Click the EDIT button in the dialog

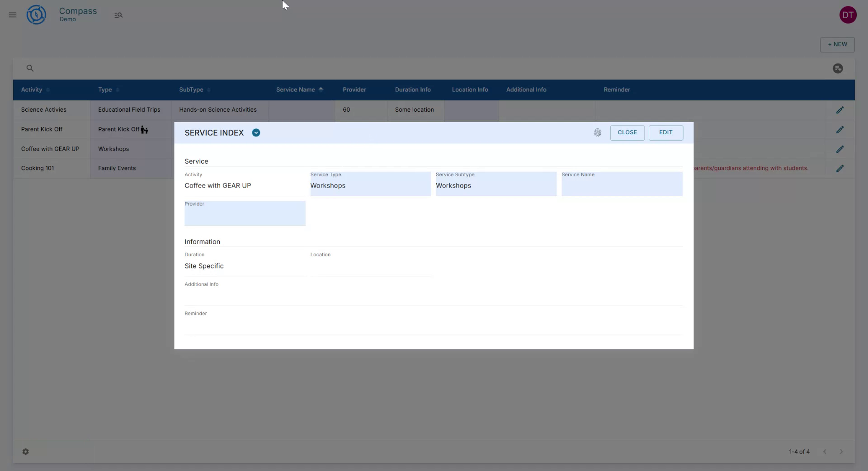click(666, 132)
